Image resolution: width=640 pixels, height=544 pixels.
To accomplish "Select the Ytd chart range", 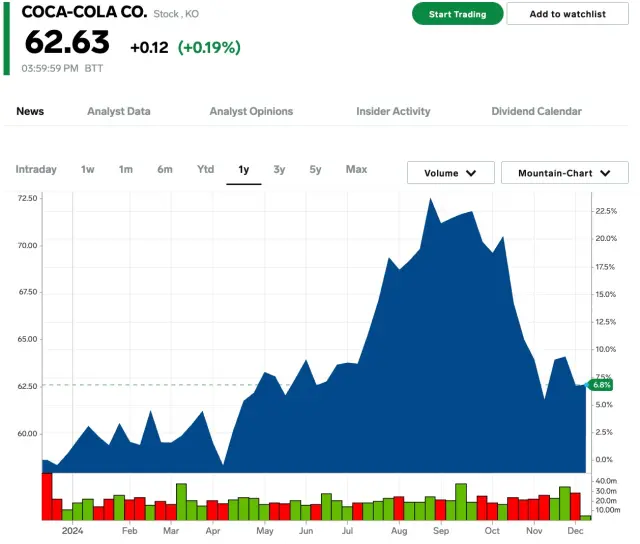I will [205, 169].
